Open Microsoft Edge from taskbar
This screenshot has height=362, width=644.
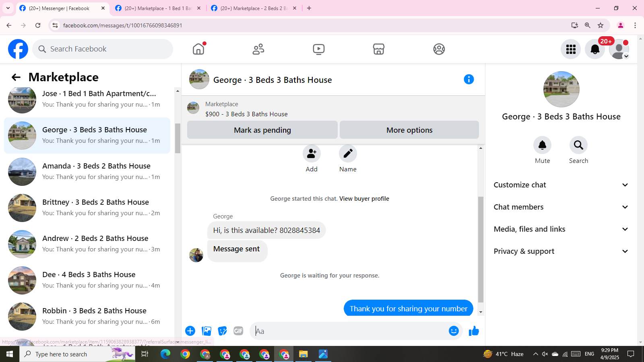pyautogui.click(x=165, y=354)
